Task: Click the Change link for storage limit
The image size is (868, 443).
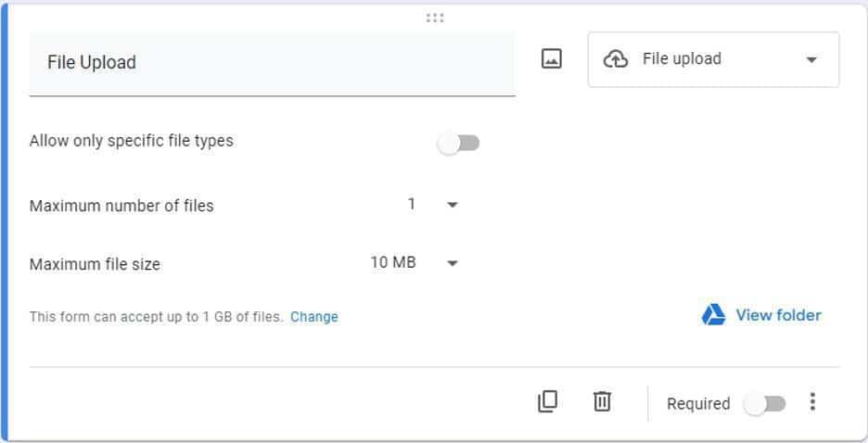Action: click(x=314, y=317)
